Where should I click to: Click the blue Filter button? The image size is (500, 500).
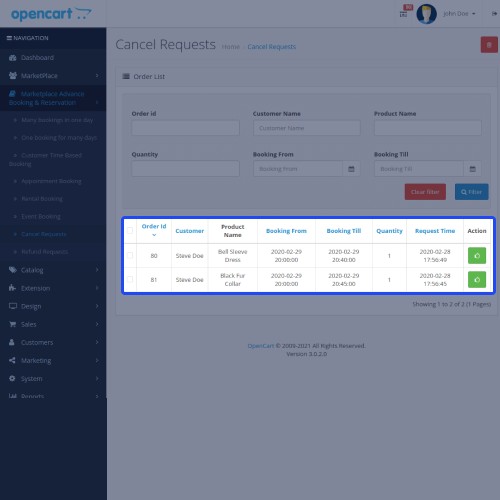[x=471, y=192]
